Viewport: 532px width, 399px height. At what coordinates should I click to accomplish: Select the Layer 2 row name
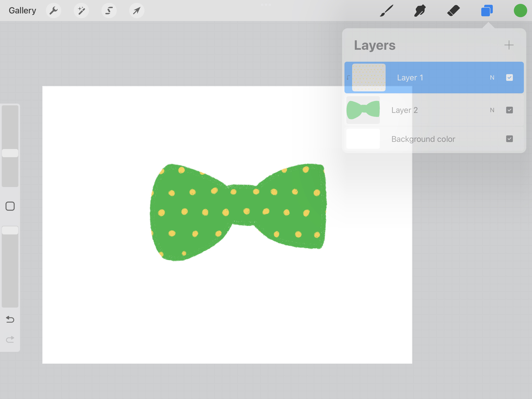tap(405, 110)
